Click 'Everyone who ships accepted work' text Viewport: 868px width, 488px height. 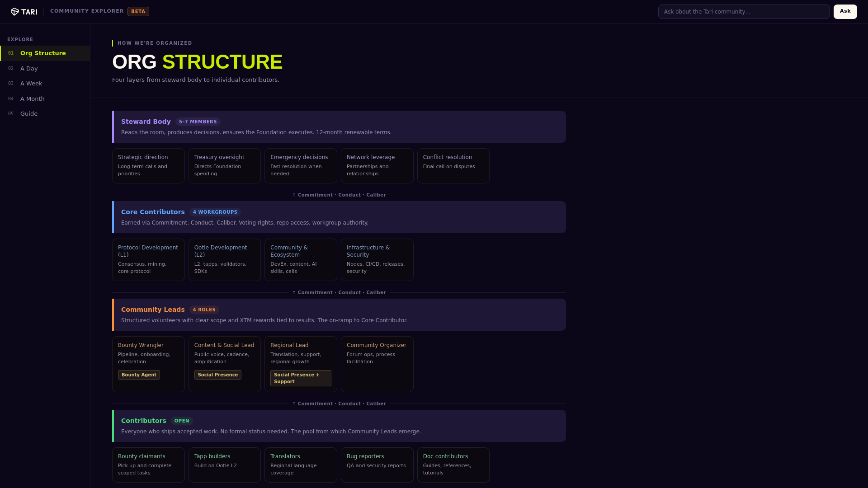pos(271,432)
